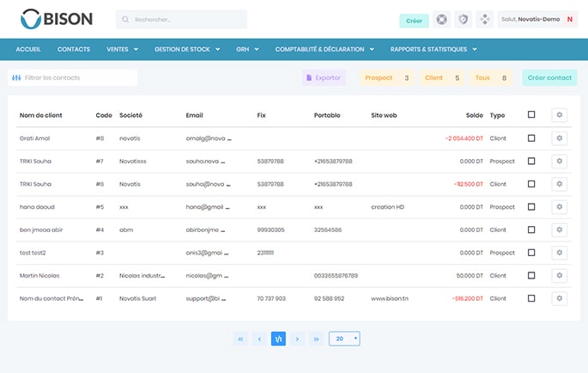Expand Rapports & Statistiques menu

coord(433,49)
